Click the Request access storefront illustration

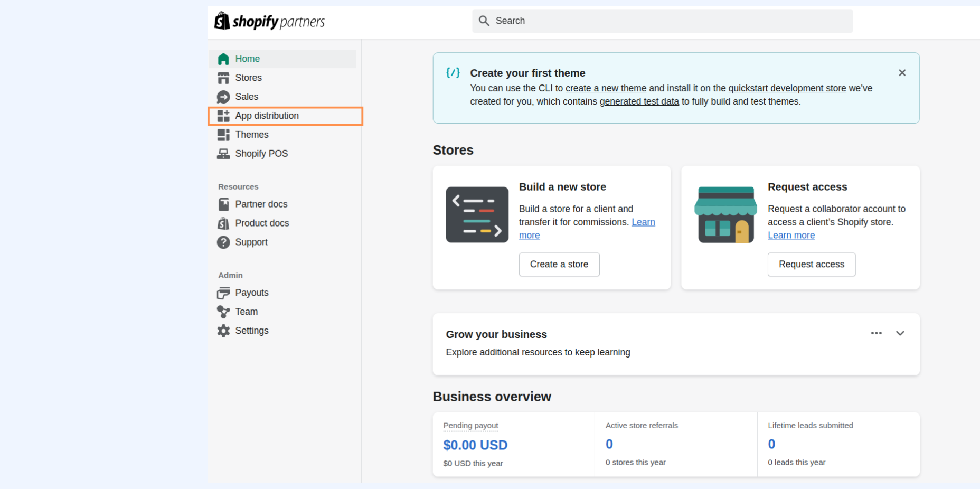(x=726, y=214)
